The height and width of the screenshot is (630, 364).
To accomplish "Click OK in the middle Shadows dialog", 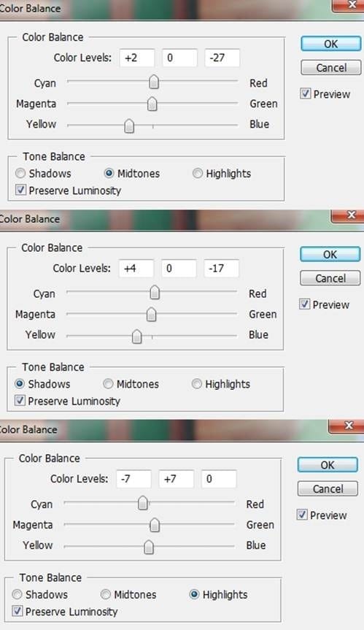I will 330,254.
